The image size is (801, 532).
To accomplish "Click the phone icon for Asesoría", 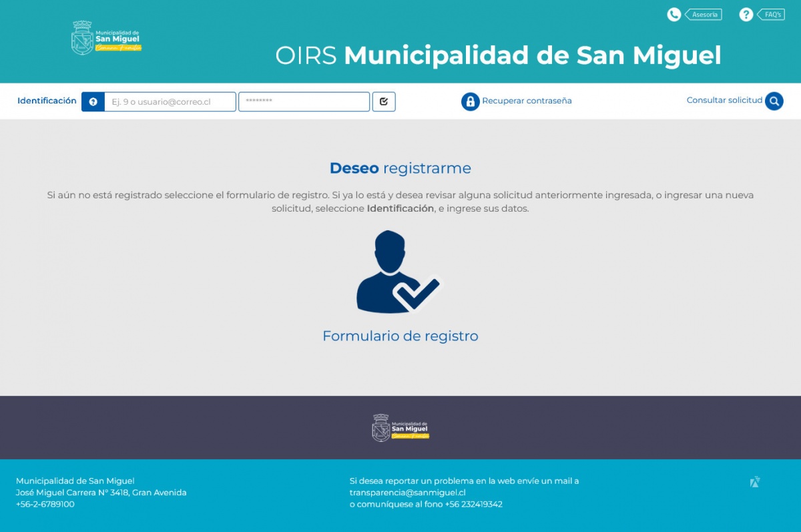I will tap(674, 13).
